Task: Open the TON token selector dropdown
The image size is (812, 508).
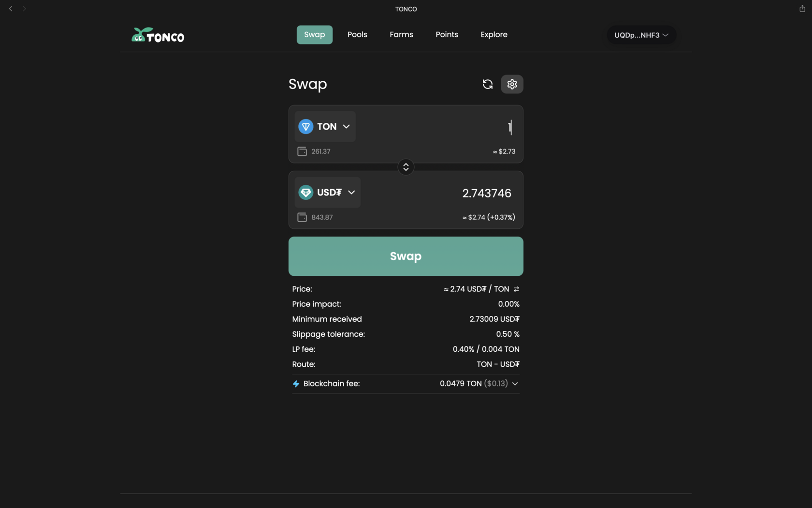Action: pos(325,127)
